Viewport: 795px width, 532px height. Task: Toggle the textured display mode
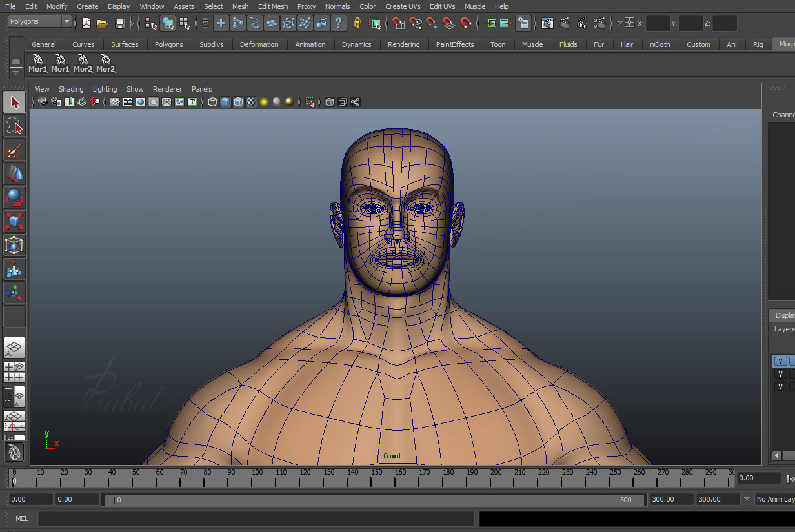click(251, 101)
